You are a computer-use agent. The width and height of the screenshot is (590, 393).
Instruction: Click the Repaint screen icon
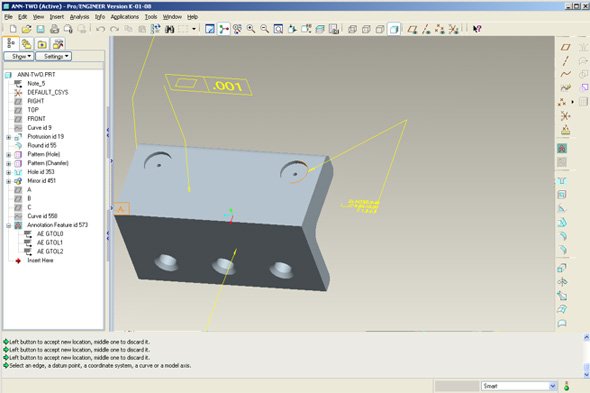(210, 29)
